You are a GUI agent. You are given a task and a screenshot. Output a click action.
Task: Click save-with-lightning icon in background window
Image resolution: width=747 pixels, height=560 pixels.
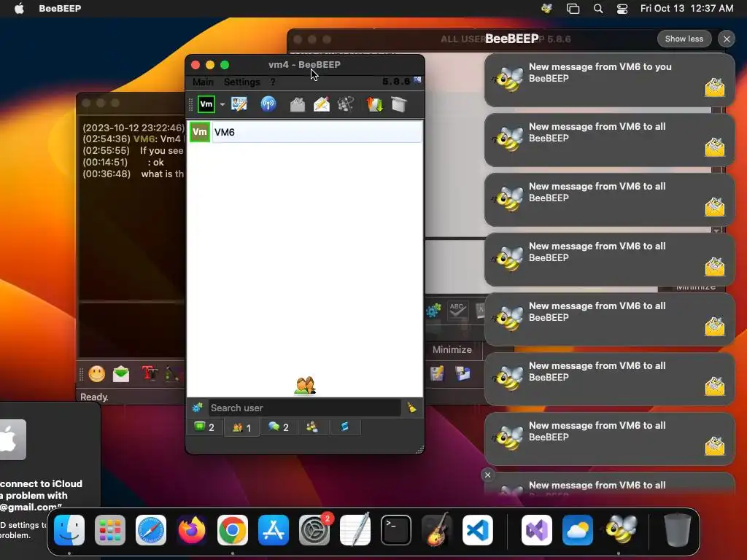[438, 373]
